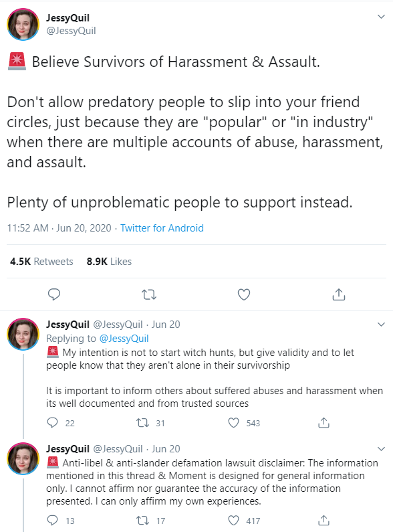Like the disclaimer tweet with 417 likes

[233, 520]
